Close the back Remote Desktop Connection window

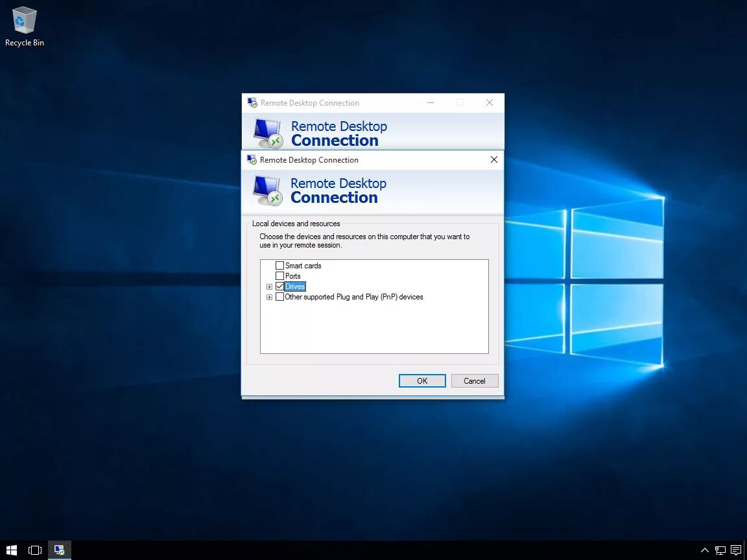click(490, 102)
